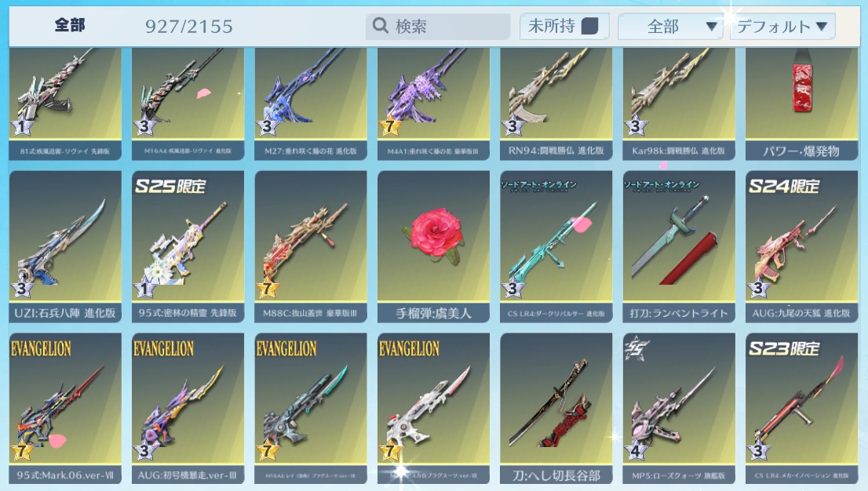Screen dimensions: 868x491
Task: Expand the 全部 filter dropdown
Action: (669, 26)
